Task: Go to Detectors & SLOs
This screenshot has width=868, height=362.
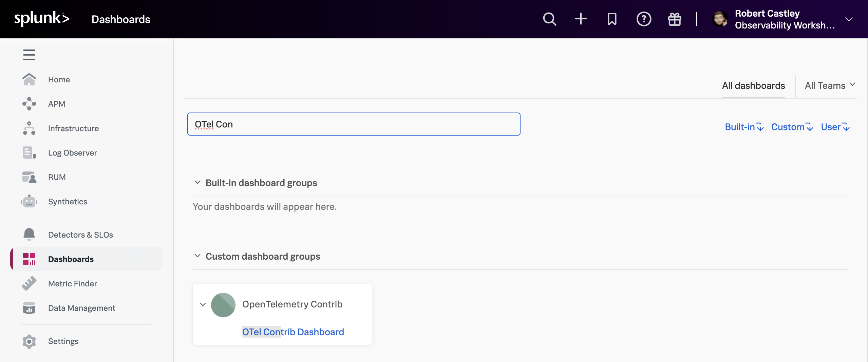Action: (x=80, y=235)
